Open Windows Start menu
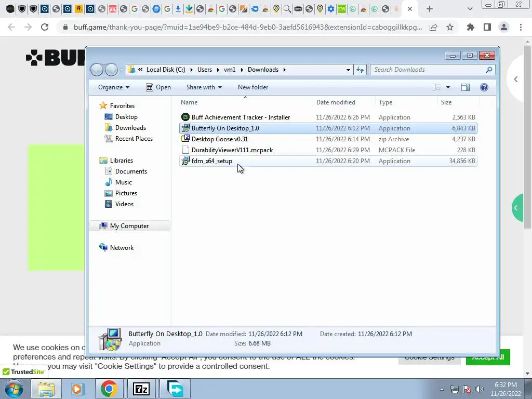 click(14, 389)
